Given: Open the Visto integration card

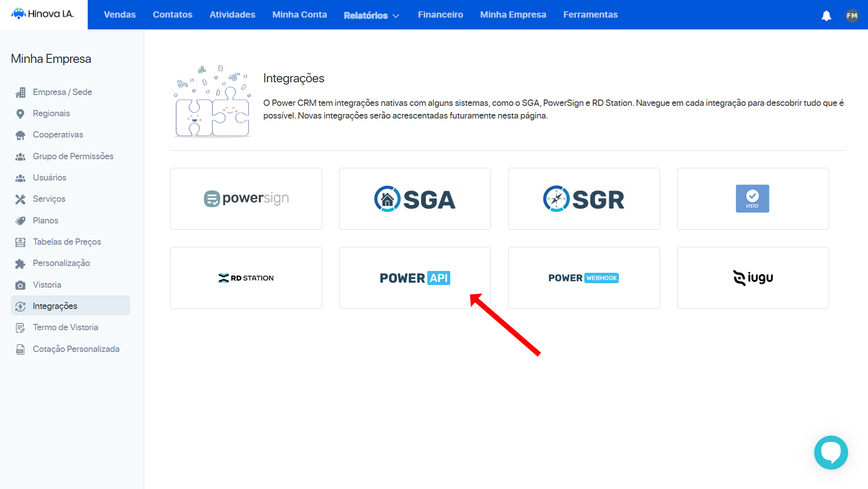Looking at the screenshot, I should pyautogui.click(x=753, y=199).
